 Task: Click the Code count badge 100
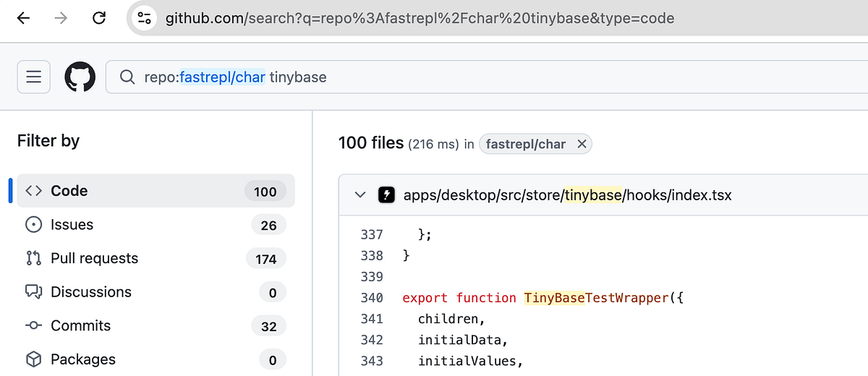[265, 192]
